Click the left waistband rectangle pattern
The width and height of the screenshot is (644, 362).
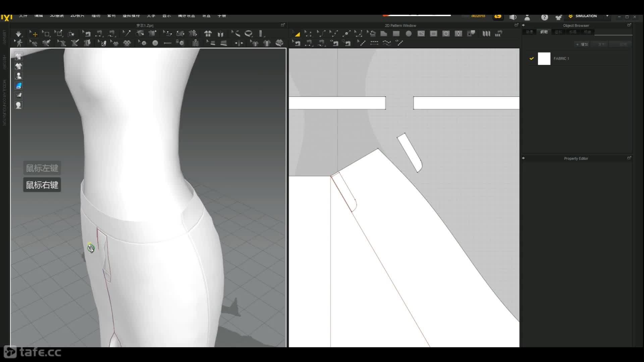click(x=337, y=103)
